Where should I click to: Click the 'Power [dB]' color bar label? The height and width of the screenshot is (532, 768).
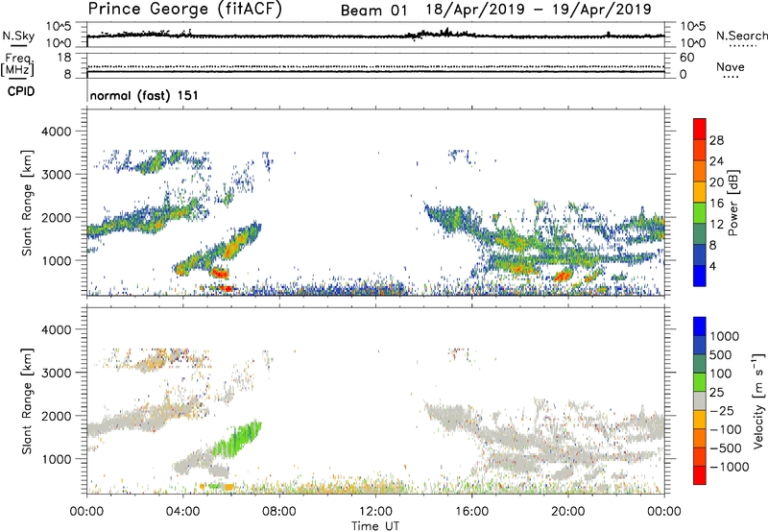[x=732, y=203]
